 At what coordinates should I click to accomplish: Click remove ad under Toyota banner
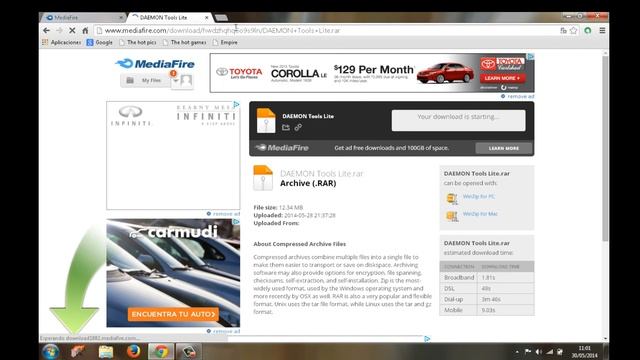coord(518,96)
